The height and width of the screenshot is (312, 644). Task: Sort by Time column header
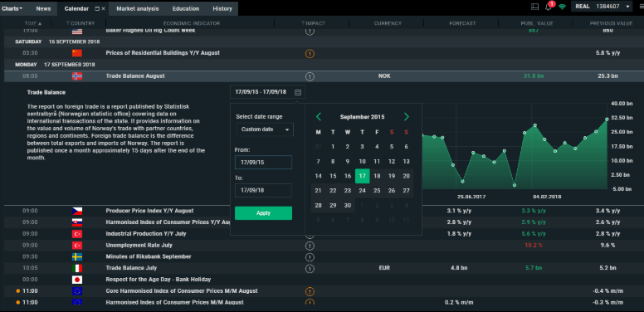33,23
